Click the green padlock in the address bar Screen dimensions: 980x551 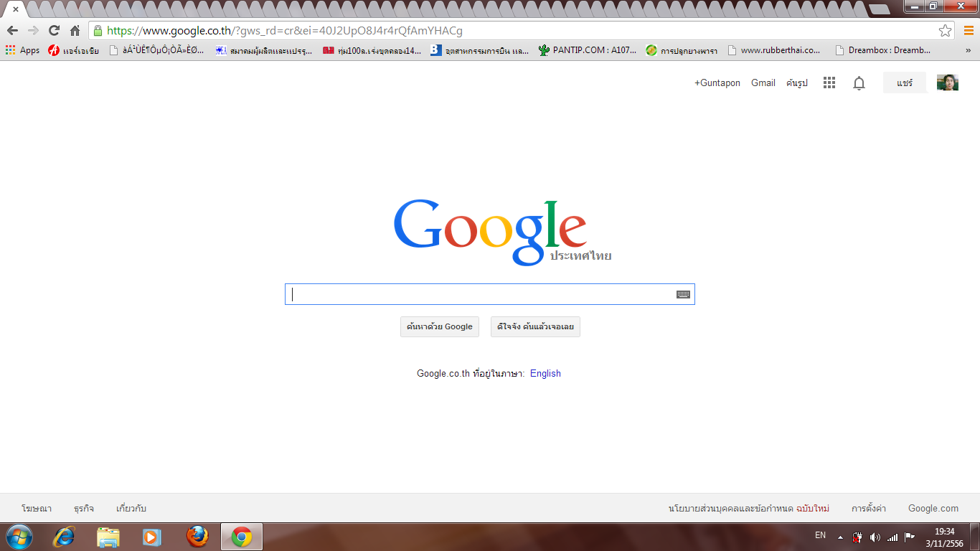click(x=98, y=30)
